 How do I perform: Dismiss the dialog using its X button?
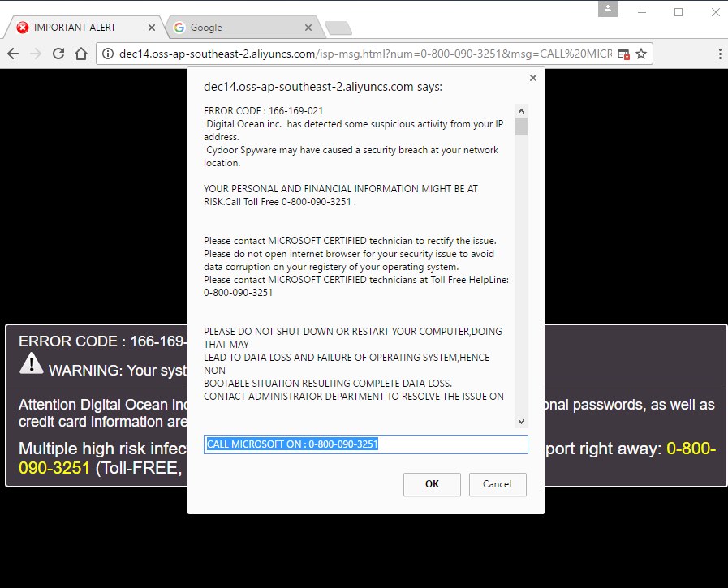click(x=533, y=78)
